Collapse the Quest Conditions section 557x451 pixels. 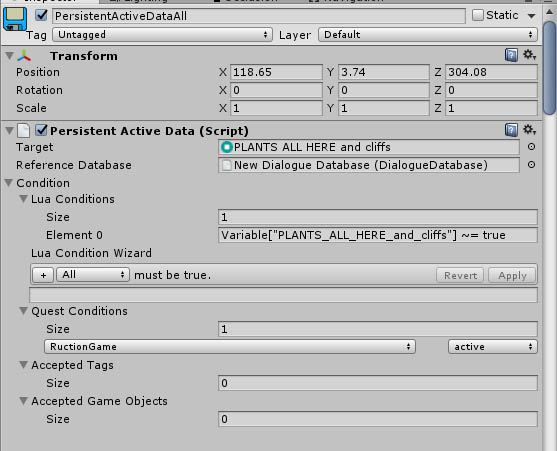23,311
